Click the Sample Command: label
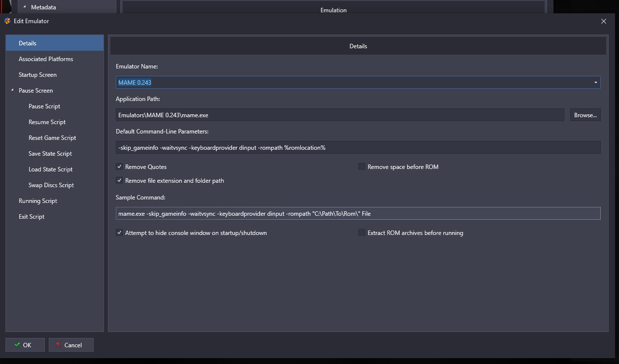Viewport: 619px width, 364px height. [x=140, y=197]
